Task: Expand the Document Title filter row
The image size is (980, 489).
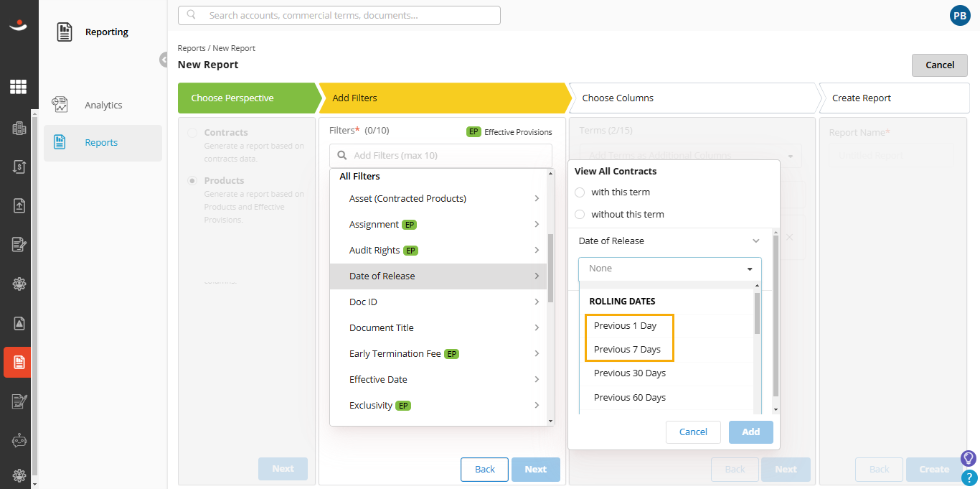Action: 438,328
